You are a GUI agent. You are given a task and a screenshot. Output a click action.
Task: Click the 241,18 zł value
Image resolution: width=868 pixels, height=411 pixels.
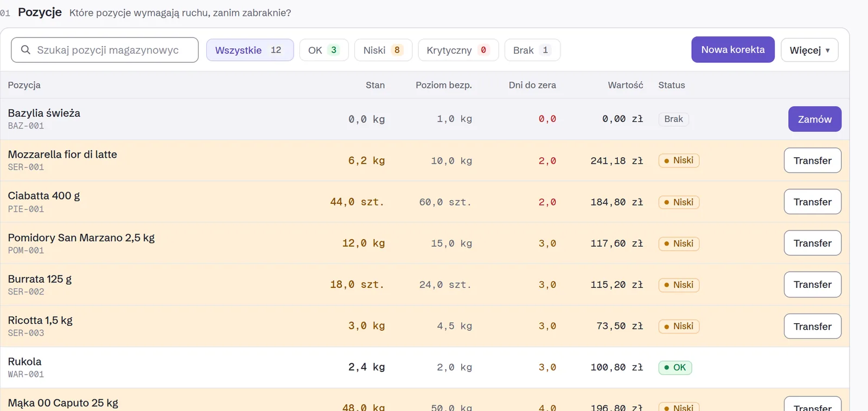(617, 160)
